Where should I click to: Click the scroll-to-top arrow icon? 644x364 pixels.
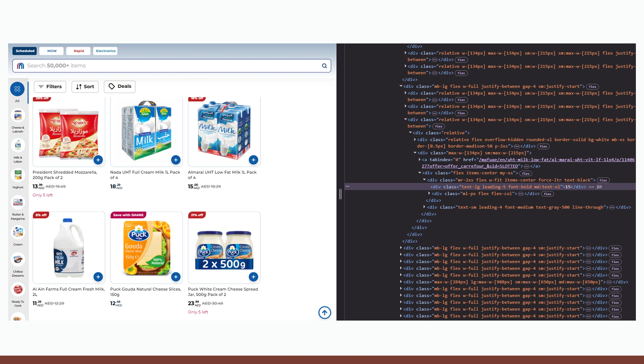[324, 313]
